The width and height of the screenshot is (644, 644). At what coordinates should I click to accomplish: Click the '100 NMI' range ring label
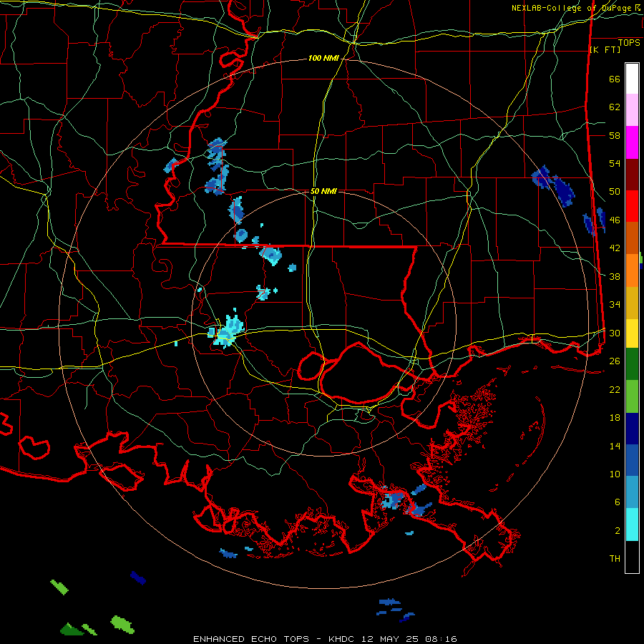323,59
